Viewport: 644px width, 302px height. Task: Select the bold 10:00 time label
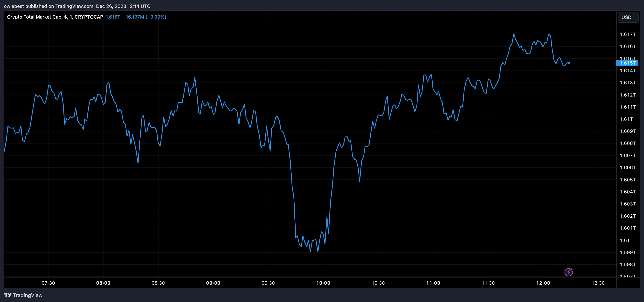324,283
